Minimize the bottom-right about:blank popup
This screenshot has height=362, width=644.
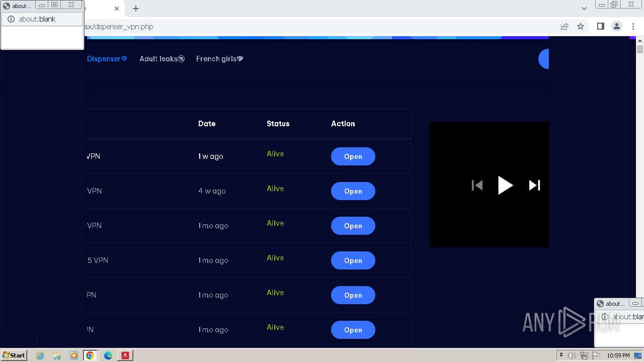pyautogui.click(x=635, y=303)
